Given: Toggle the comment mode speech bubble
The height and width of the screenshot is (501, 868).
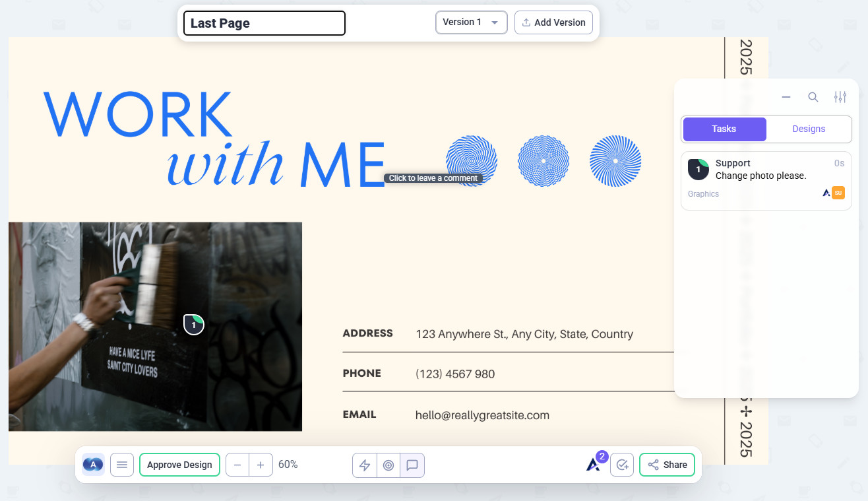Looking at the screenshot, I should pos(412,465).
